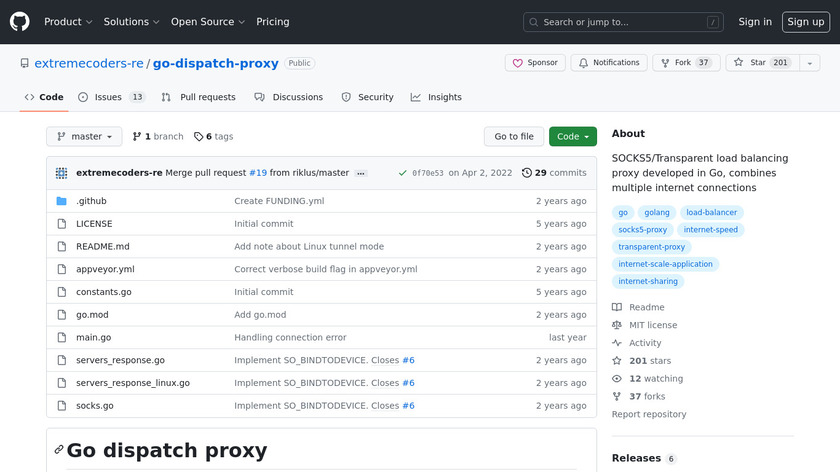Click the fork icon next to 37 forks
The width and height of the screenshot is (840, 472).
point(617,396)
